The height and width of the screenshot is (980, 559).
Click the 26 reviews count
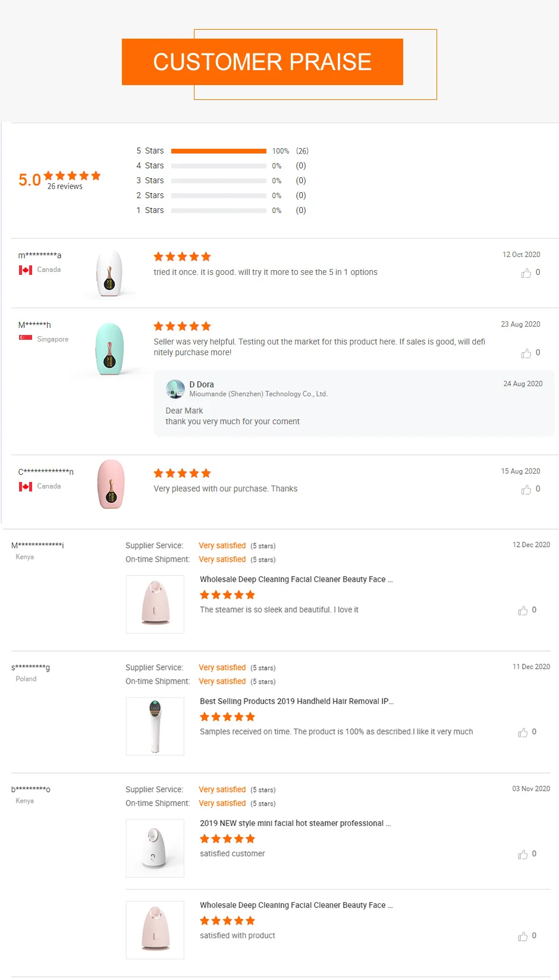coord(65,187)
